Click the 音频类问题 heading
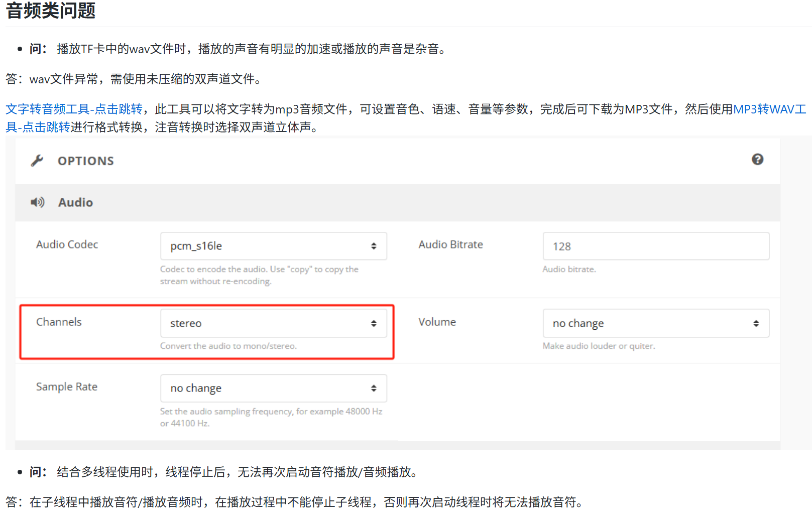The image size is (812, 518). click(51, 11)
